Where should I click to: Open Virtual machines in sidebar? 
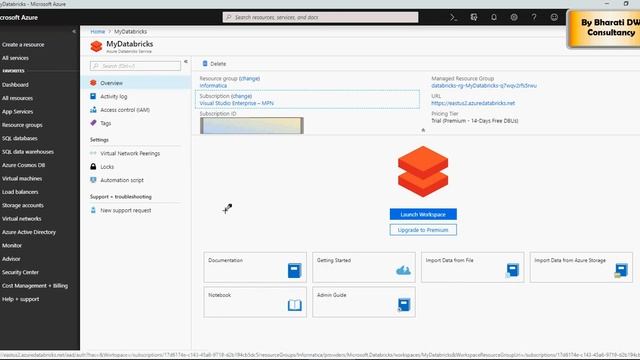point(22,178)
